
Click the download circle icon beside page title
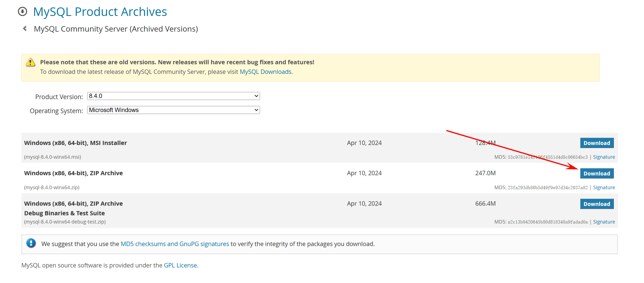(22, 12)
